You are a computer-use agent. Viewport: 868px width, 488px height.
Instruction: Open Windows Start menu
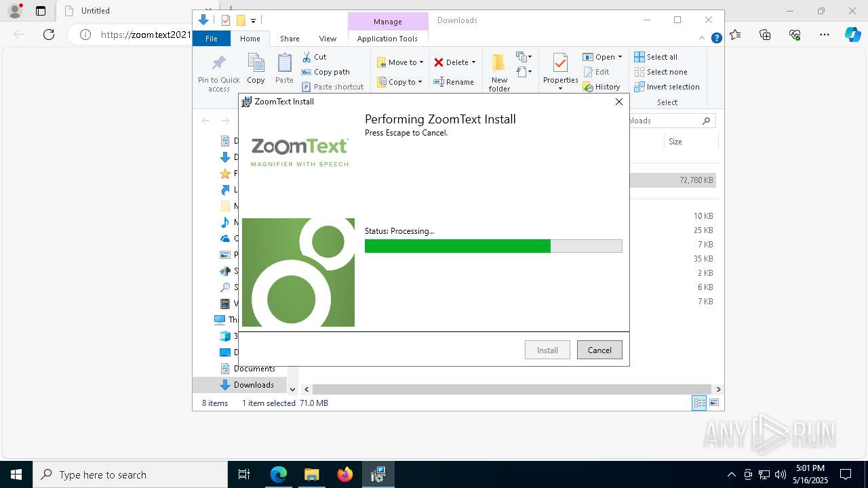[x=16, y=474]
